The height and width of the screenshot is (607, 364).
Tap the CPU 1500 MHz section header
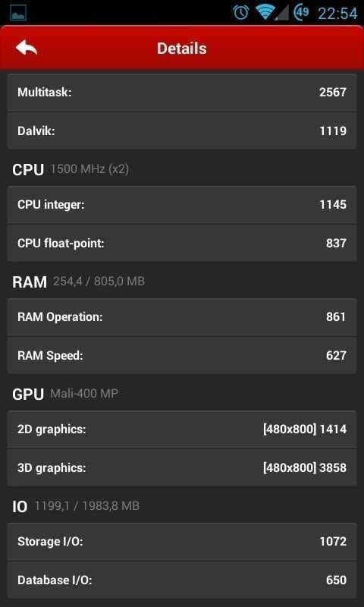71,169
